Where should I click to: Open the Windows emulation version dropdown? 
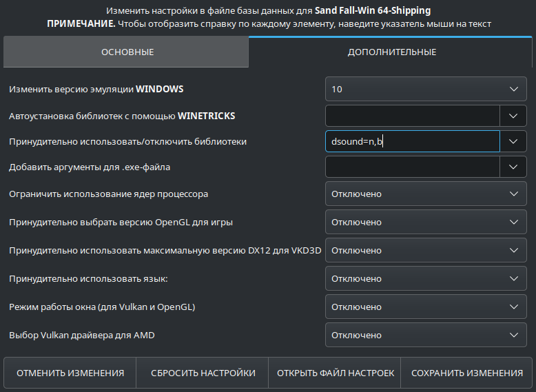coord(426,89)
